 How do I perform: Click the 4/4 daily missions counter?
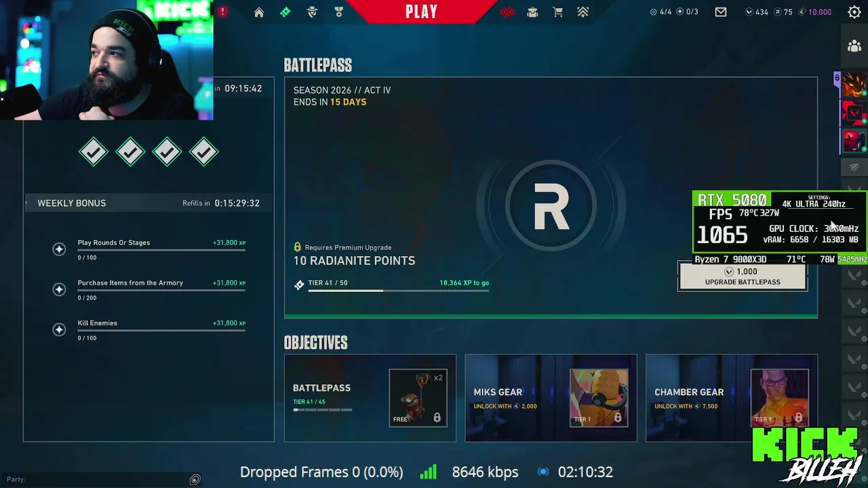[660, 12]
